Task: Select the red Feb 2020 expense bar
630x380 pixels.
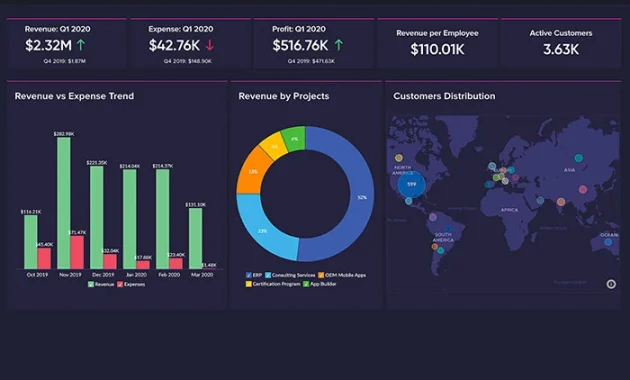Action: pyautogui.click(x=176, y=264)
